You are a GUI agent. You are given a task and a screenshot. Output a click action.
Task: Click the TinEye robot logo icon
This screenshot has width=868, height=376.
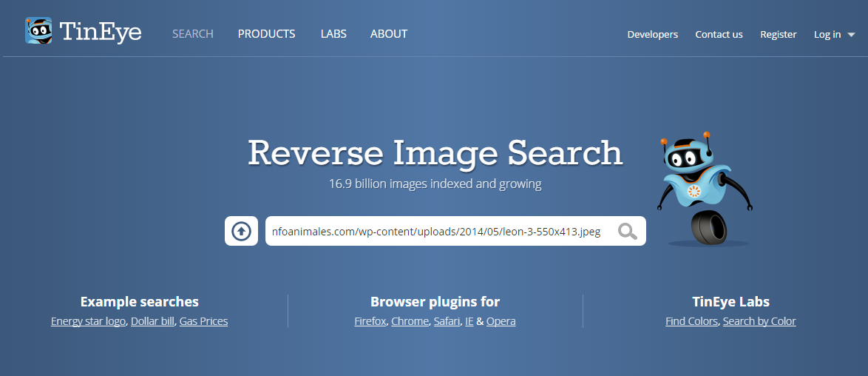click(x=38, y=30)
